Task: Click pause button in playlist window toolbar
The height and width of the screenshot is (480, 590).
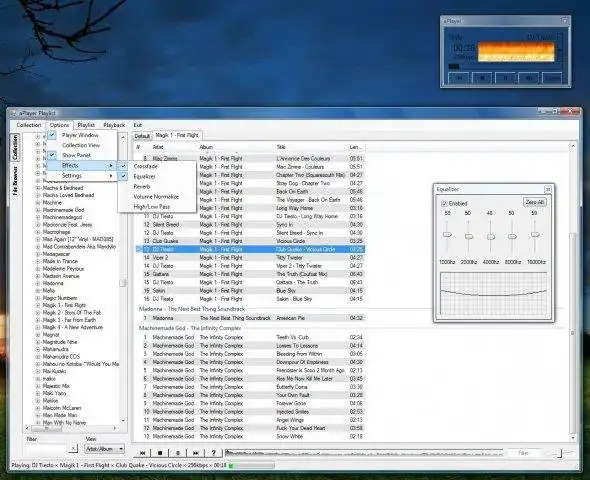Action: click(178, 453)
